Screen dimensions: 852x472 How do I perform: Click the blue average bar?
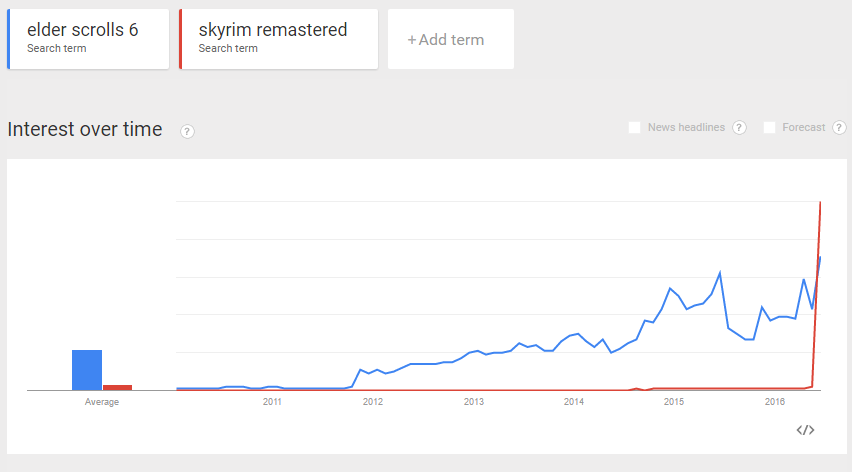87,369
